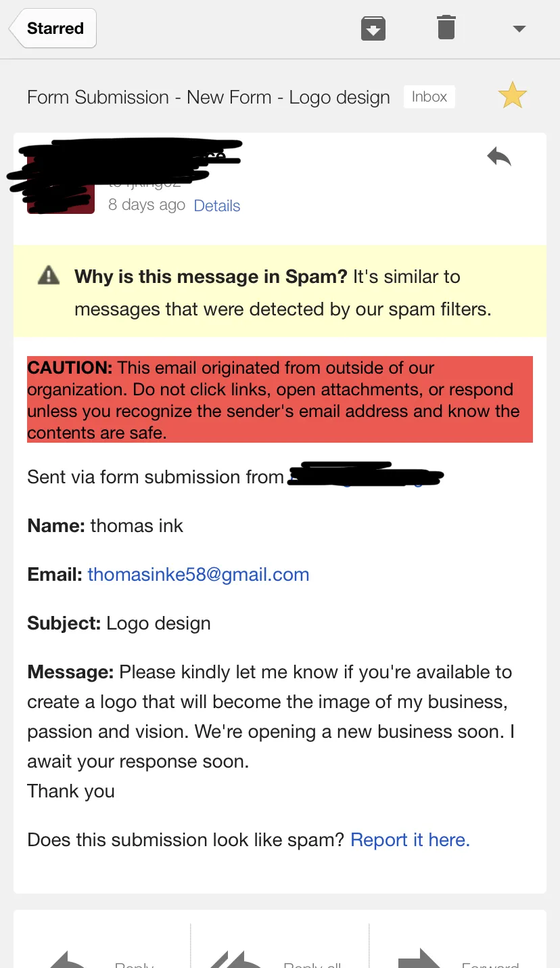The height and width of the screenshot is (968, 560).
Task: Open thomasinke58@gmail.com email link
Action: [198, 575]
